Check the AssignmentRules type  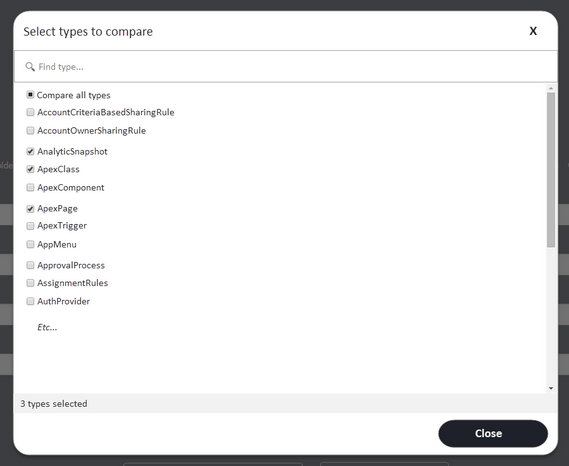tap(30, 283)
